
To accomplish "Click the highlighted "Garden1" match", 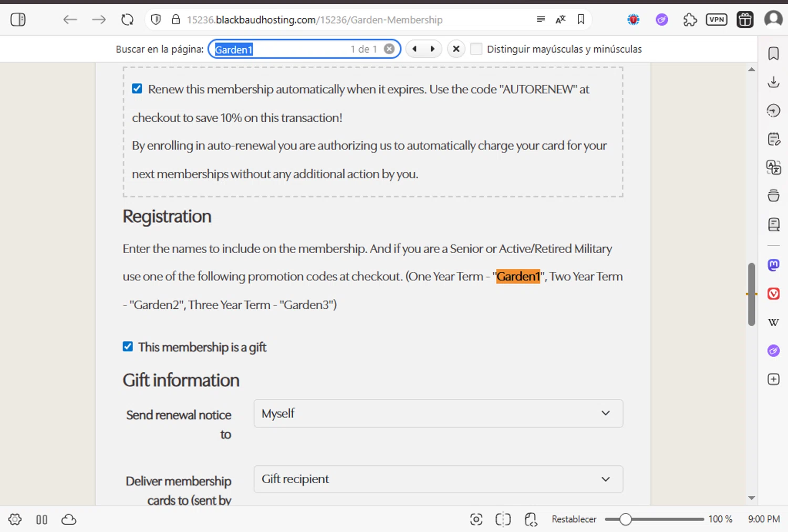I will (518, 276).
